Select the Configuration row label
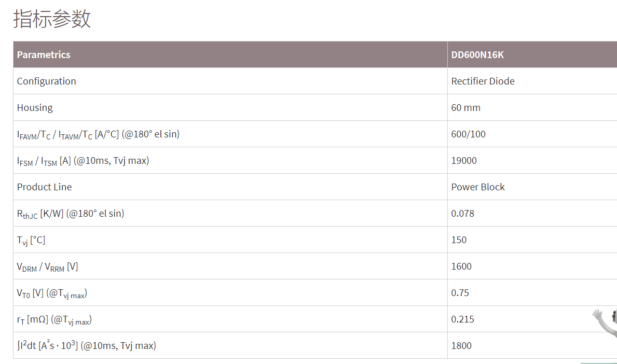 point(46,81)
